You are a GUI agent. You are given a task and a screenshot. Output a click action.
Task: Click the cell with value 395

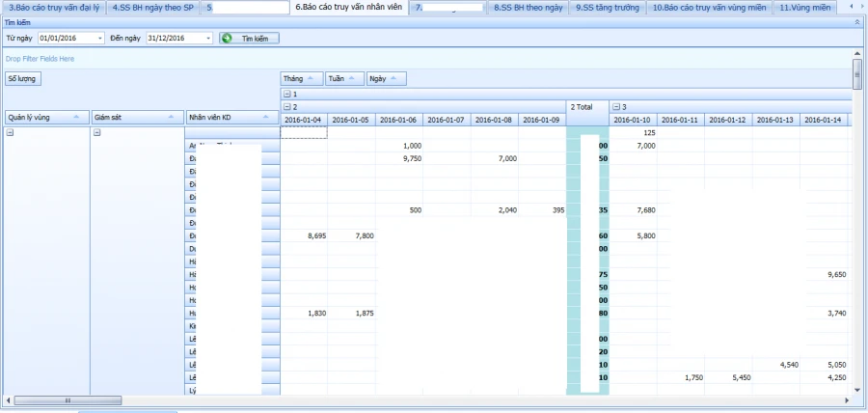coord(542,210)
